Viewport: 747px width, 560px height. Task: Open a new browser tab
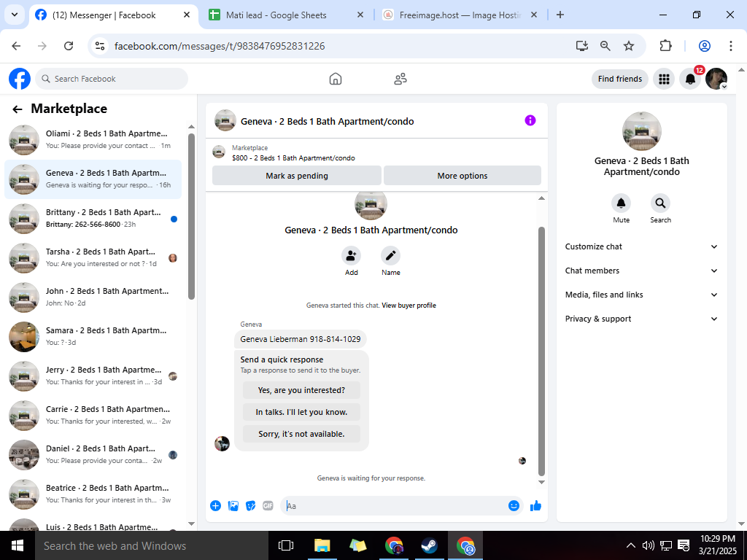(560, 15)
